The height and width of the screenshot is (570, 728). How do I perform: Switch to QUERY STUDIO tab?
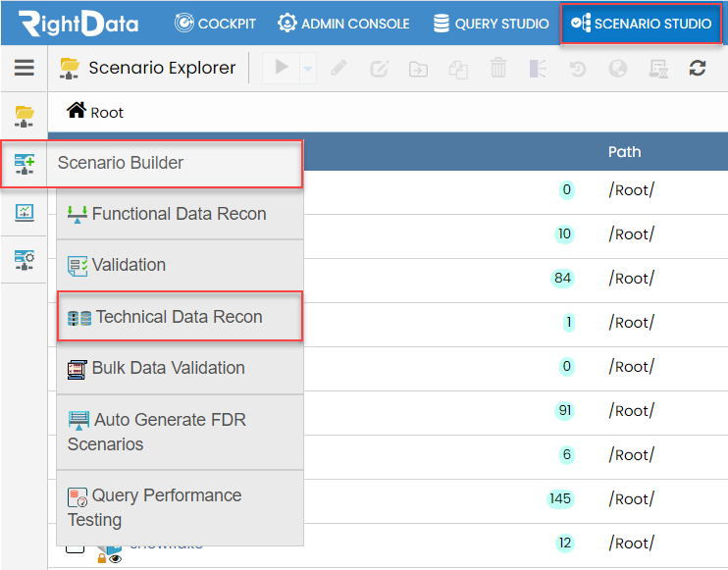coord(491,24)
